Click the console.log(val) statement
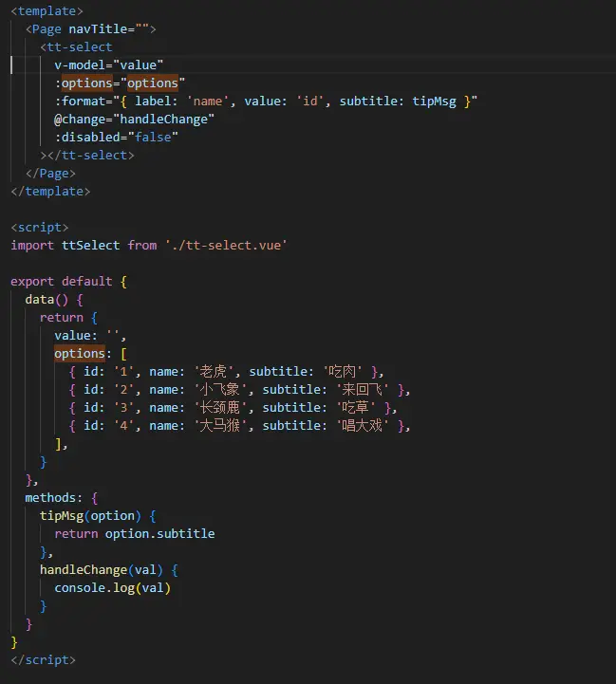This screenshot has height=684, width=616. click(112, 588)
